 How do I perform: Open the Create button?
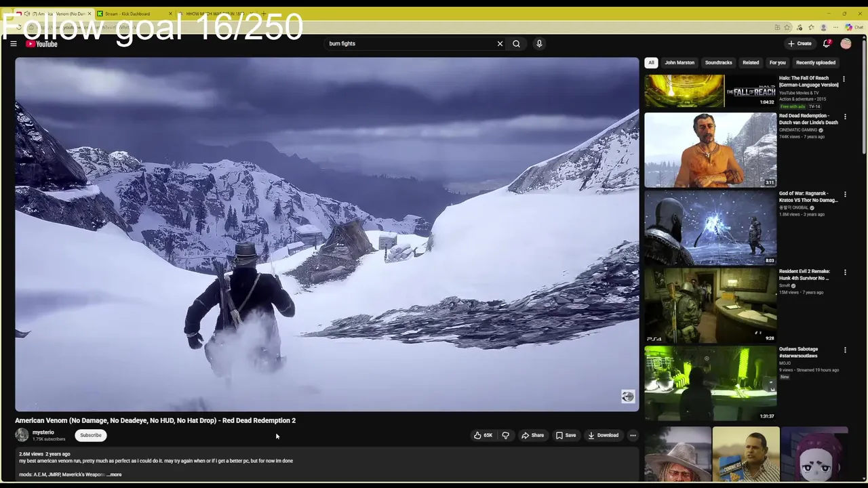[800, 43]
